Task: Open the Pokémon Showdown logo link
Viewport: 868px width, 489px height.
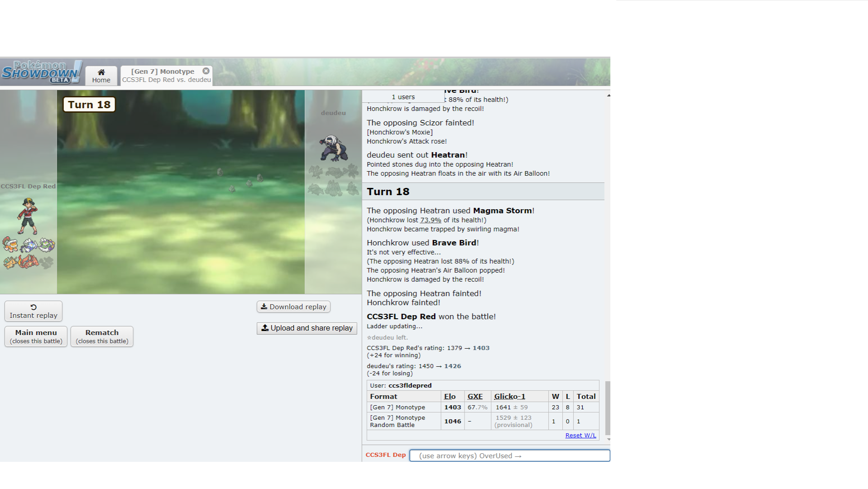Action: click(x=42, y=72)
